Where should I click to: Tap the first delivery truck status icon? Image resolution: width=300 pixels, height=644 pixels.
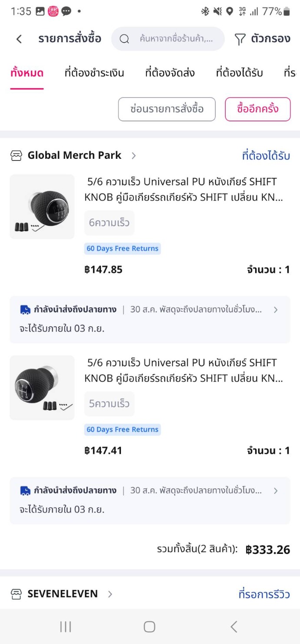[25, 310]
